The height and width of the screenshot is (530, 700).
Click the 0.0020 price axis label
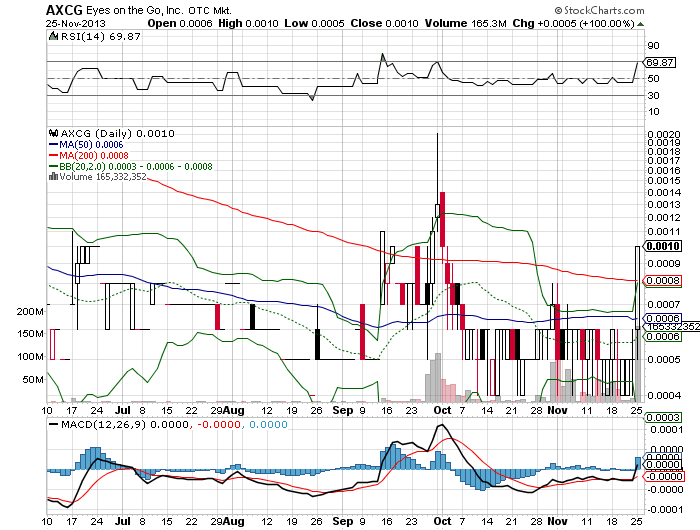point(664,134)
